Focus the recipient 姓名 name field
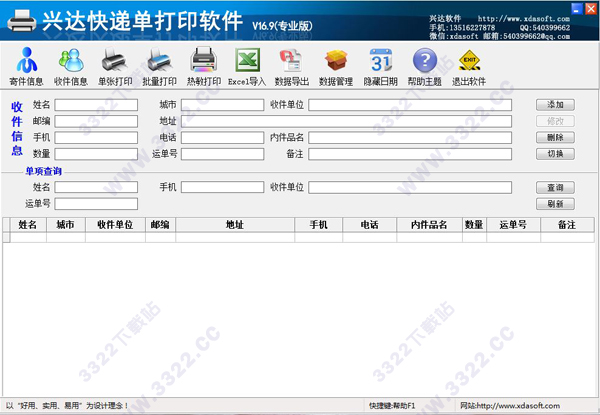Viewport: 600px width, 415px height. click(x=96, y=105)
